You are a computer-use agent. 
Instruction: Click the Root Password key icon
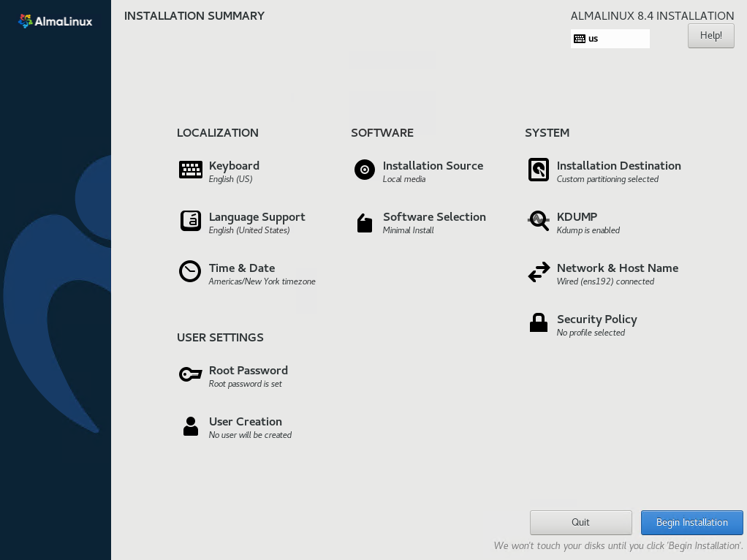tap(190, 374)
